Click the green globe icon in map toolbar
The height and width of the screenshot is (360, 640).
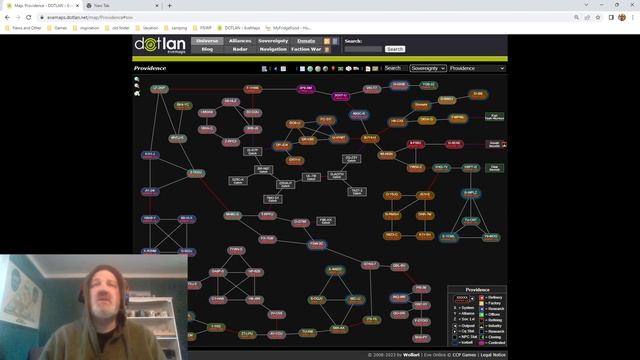[x=310, y=69]
